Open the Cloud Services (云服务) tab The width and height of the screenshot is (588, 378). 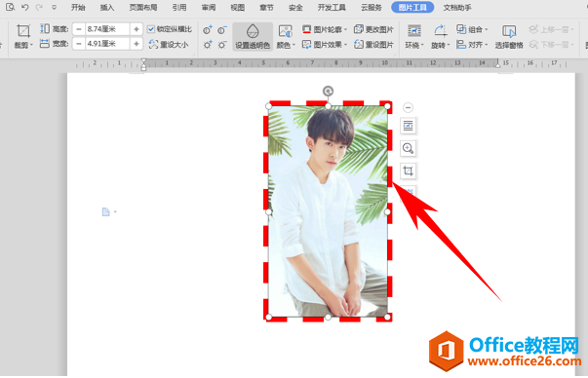click(x=372, y=7)
